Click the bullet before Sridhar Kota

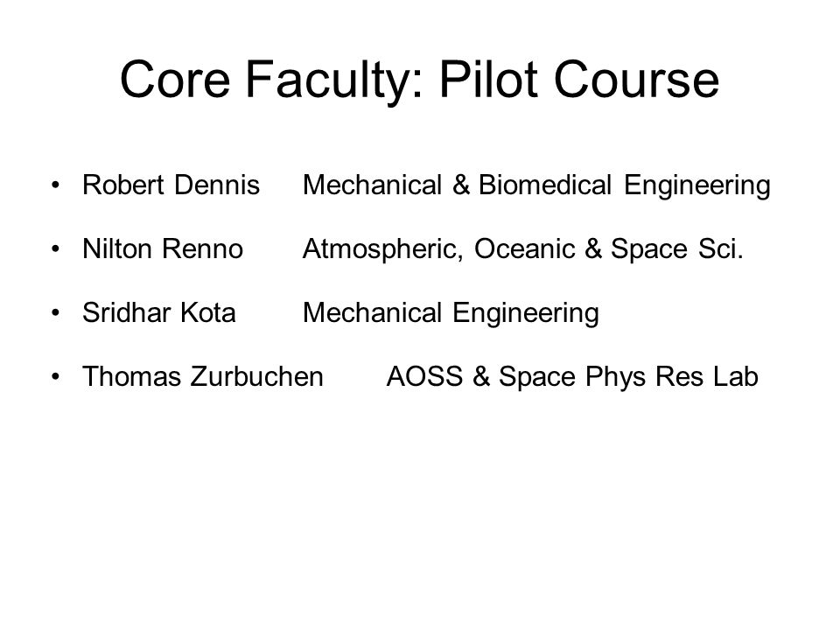(x=55, y=313)
